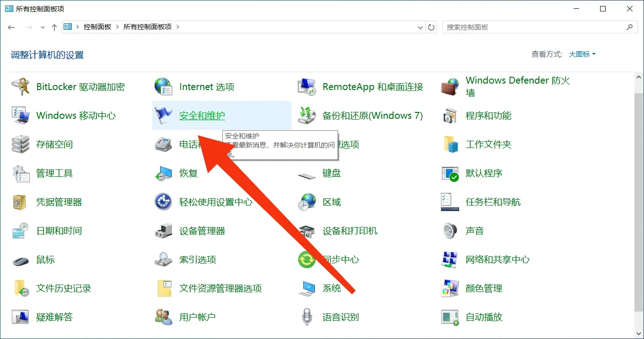Expand the chevron after 控制面板 breadcrumb

coord(118,27)
